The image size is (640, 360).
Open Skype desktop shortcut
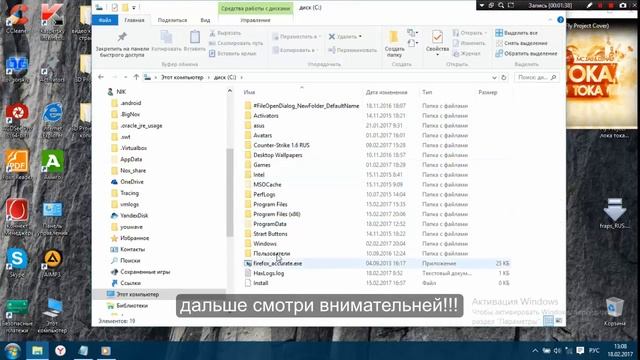pyautogui.click(x=17, y=262)
